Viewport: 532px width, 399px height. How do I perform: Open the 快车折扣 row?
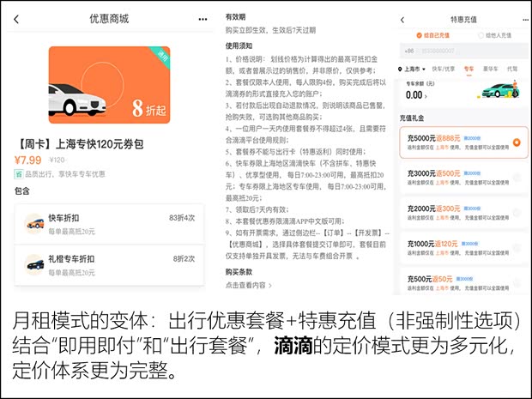click(x=109, y=224)
